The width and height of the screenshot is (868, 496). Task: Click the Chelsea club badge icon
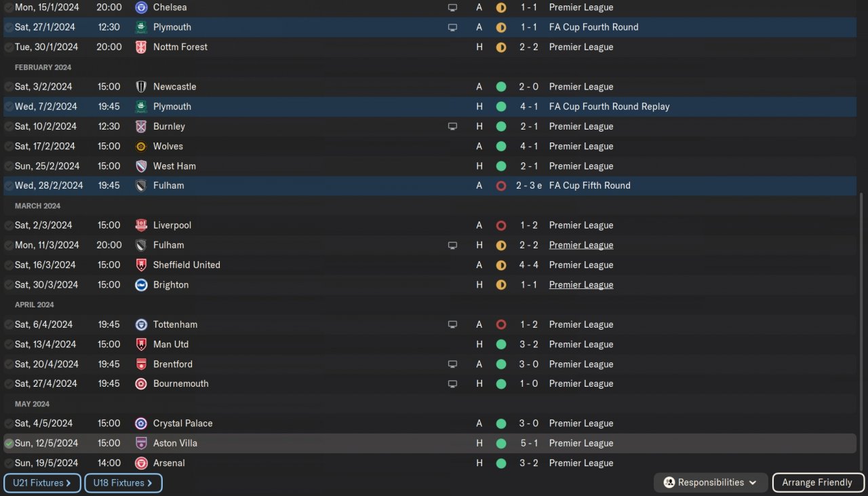coord(141,7)
